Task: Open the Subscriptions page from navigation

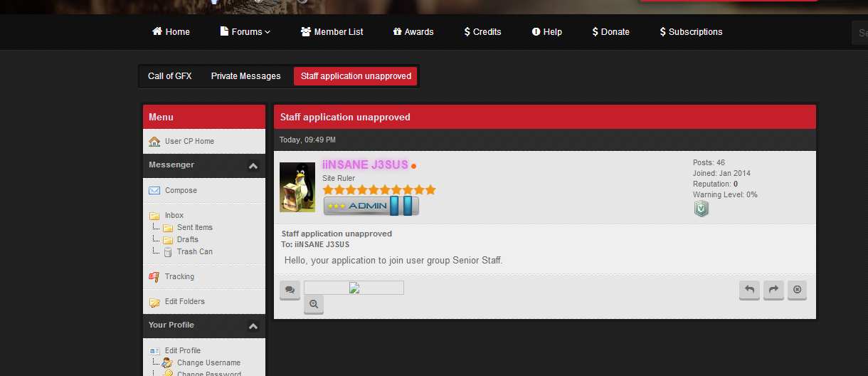Action: click(691, 32)
